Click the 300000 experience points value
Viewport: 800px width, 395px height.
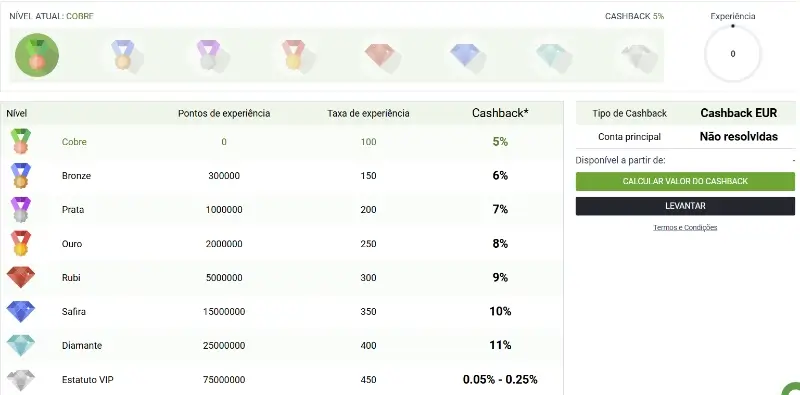click(x=224, y=176)
